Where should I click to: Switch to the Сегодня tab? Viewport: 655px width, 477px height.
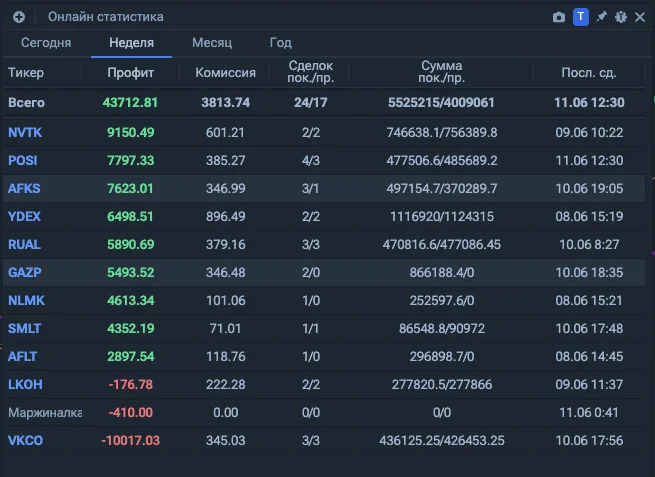46,43
